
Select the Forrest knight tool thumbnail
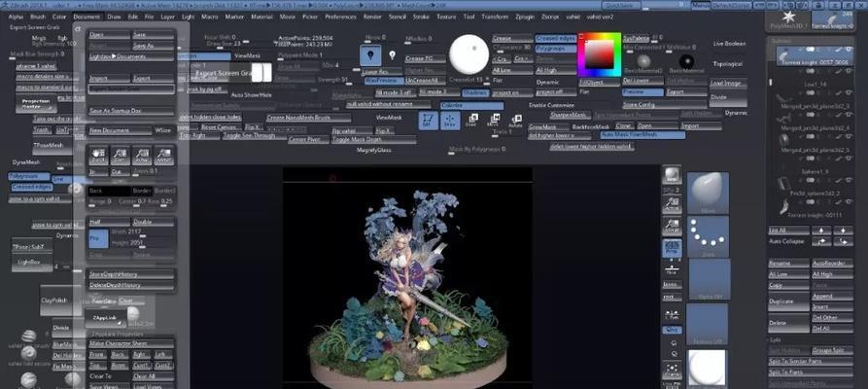tap(834, 19)
